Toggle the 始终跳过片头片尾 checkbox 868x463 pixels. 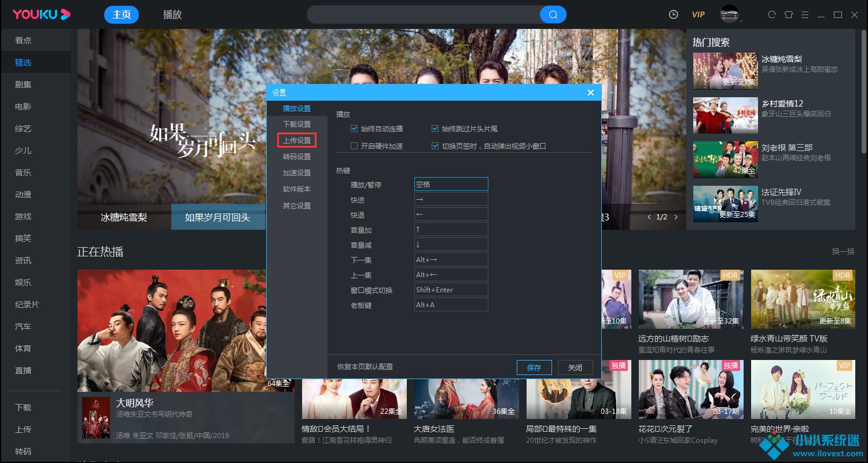[x=435, y=128]
